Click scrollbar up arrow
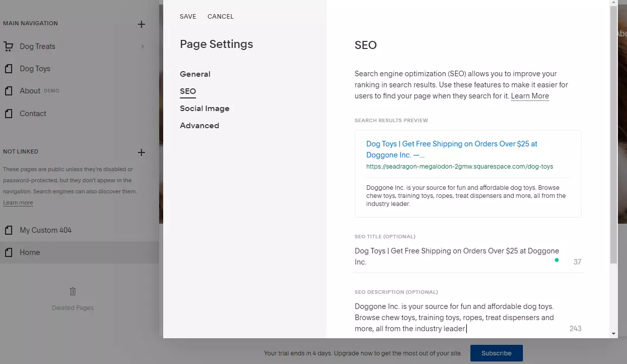This screenshot has width=627, height=364. click(614, 3)
